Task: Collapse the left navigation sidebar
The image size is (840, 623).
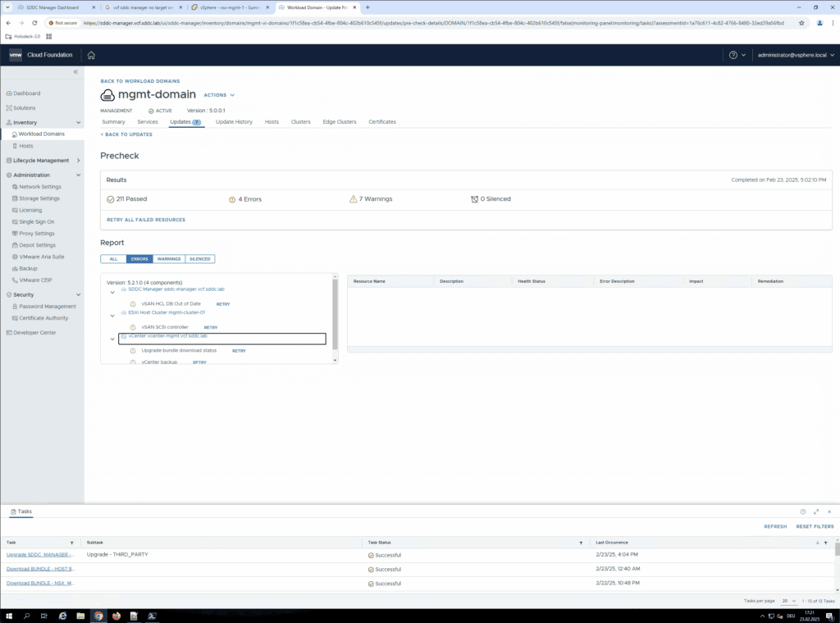Action: coord(75,71)
